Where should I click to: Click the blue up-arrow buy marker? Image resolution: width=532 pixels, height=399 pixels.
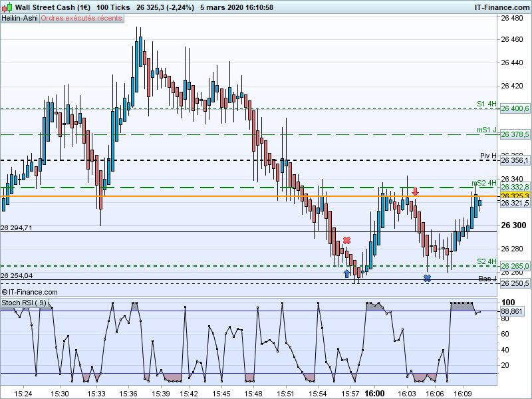(x=346, y=273)
